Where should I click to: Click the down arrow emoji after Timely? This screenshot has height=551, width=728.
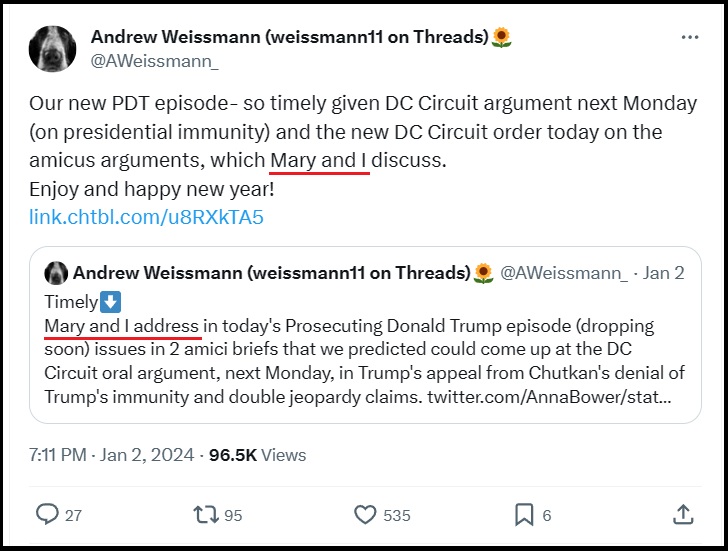[x=111, y=302]
